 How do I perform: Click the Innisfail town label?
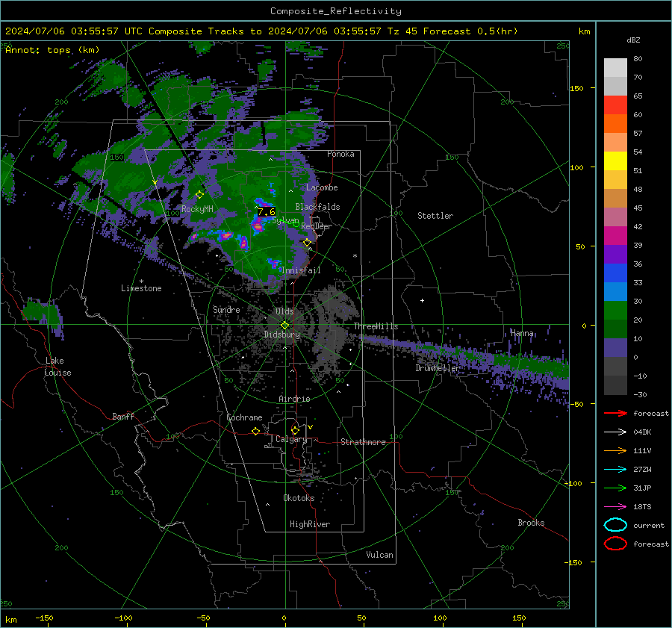point(301,270)
